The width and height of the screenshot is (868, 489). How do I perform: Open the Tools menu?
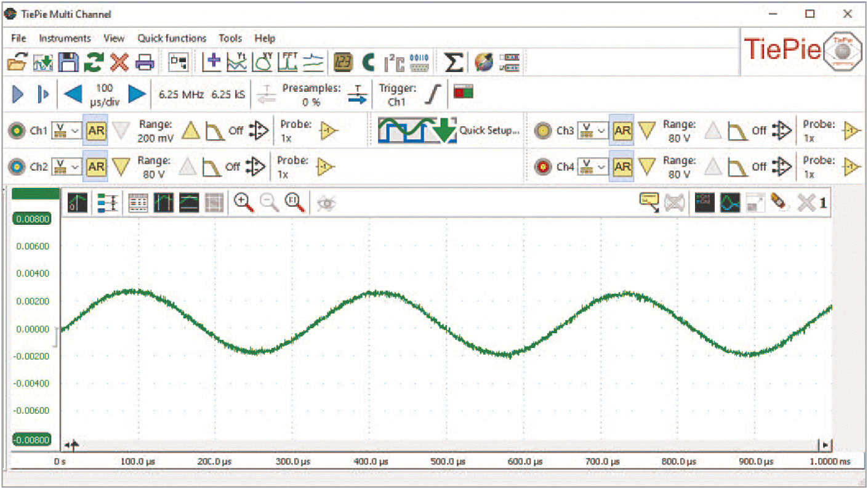[x=230, y=38]
